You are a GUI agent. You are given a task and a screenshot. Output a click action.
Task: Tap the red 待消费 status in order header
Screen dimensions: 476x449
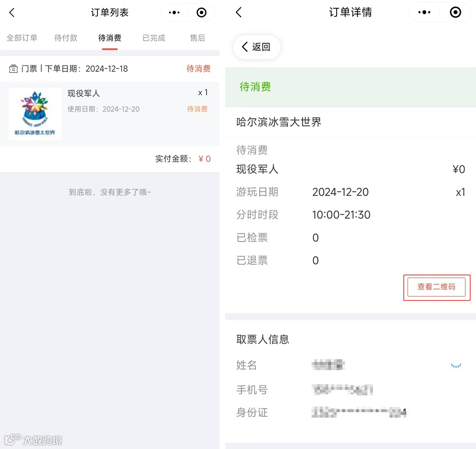[199, 69]
